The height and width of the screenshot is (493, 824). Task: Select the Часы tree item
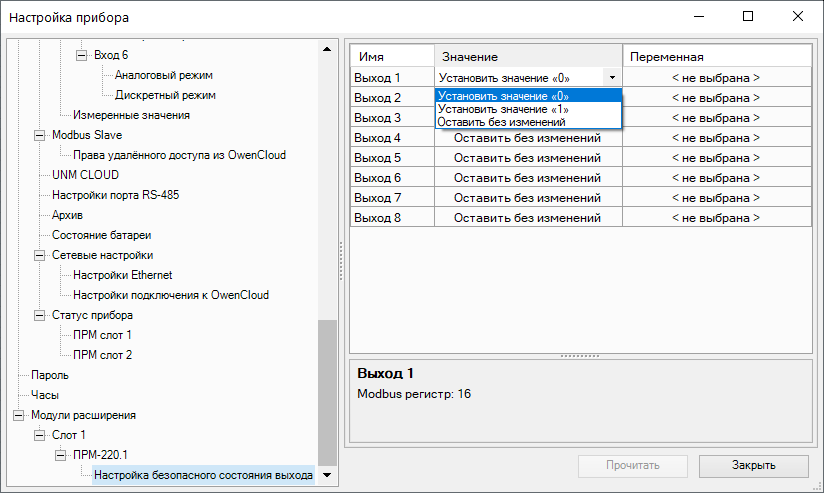tap(45, 395)
